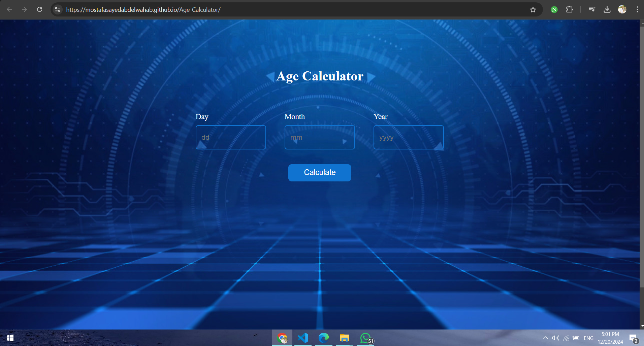Focus the Month input field
Image resolution: width=644 pixels, height=346 pixels.
[320, 137]
